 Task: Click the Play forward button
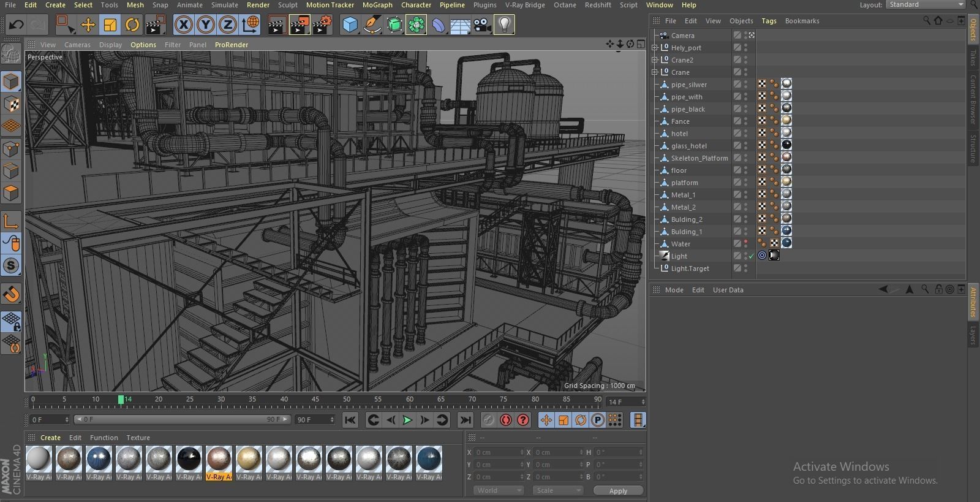coord(407,420)
